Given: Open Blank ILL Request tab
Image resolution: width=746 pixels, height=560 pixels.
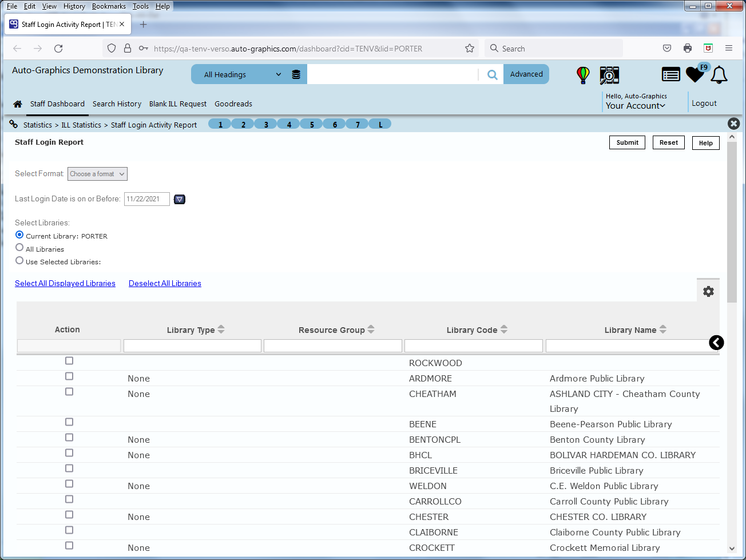Looking at the screenshot, I should 178,104.
